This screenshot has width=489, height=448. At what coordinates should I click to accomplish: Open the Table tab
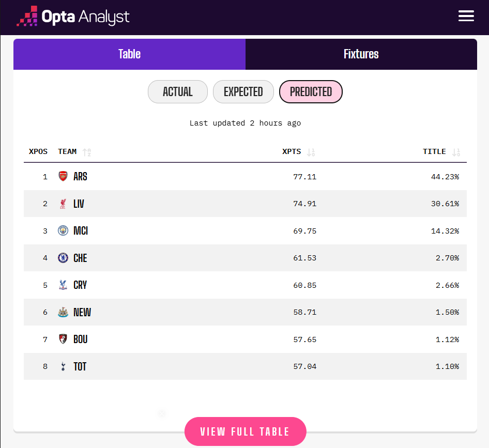[x=129, y=54]
